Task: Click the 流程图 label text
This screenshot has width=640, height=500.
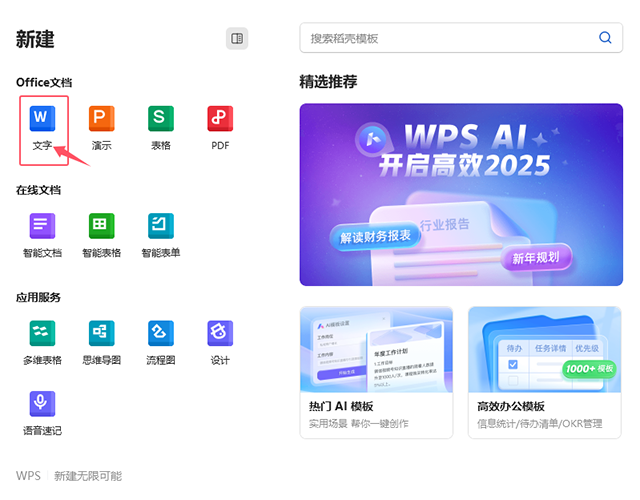Action: [x=161, y=360]
